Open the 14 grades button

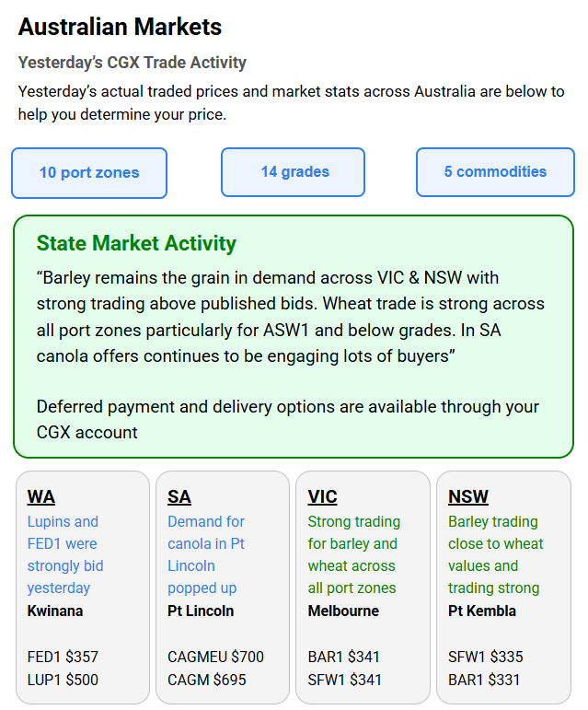click(x=294, y=172)
